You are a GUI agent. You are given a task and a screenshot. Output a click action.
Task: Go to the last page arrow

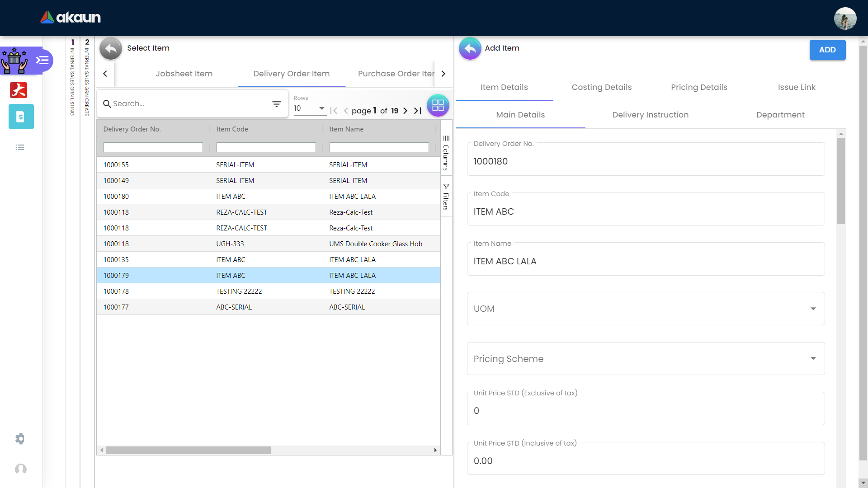(x=417, y=111)
